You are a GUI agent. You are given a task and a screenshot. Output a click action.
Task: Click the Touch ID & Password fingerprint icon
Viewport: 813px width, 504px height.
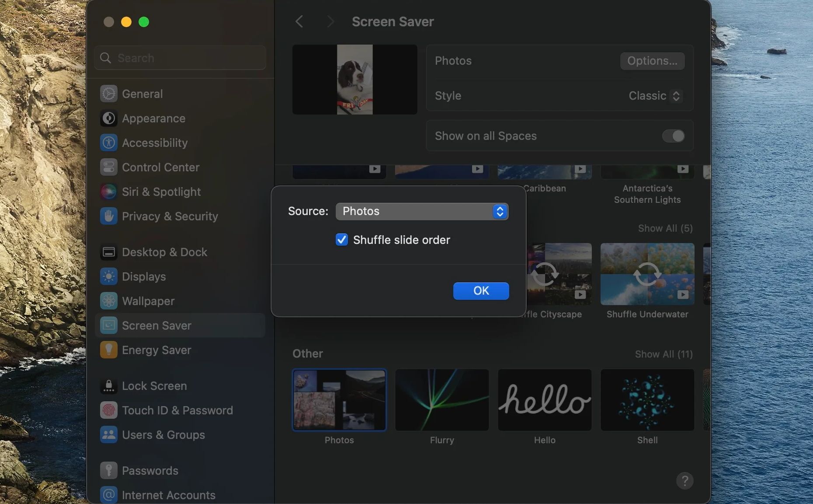coord(108,410)
